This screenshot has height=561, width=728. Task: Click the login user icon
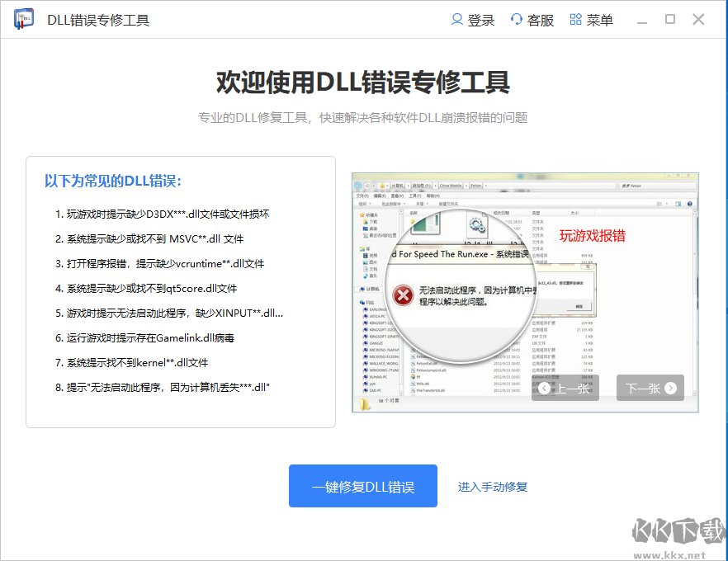click(x=457, y=20)
